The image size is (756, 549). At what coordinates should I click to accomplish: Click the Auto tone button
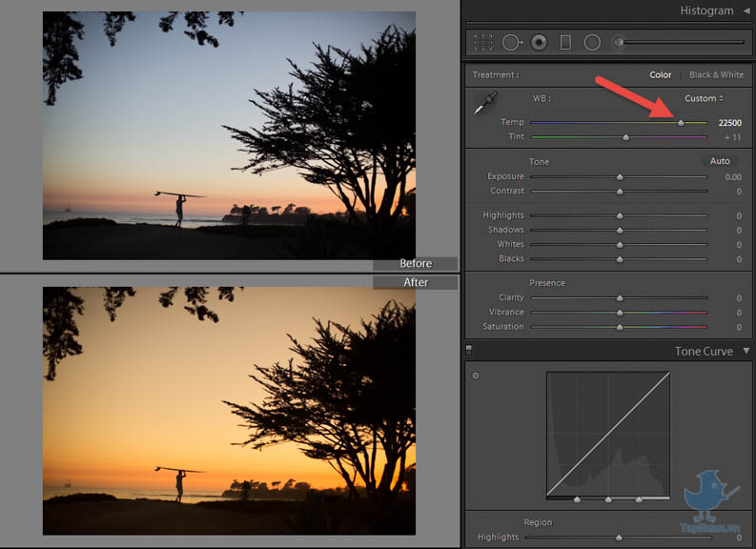coord(720,161)
